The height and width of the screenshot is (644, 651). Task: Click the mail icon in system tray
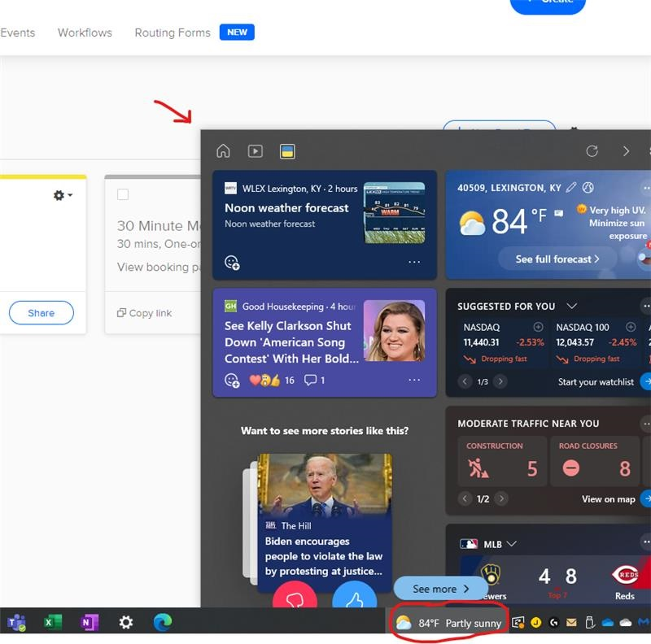point(572,622)
